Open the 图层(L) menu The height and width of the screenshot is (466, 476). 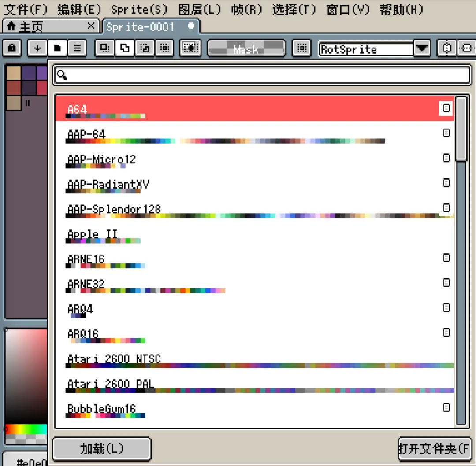(x=200, y=9)
